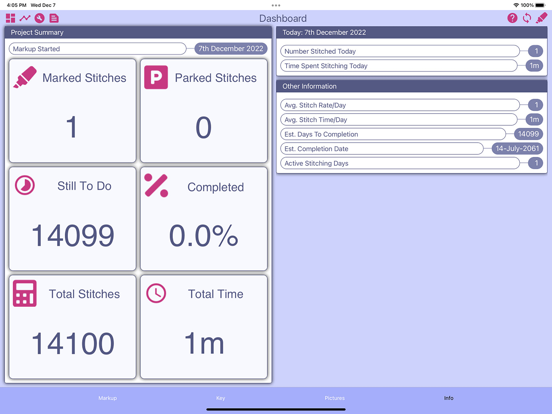Tap the 7th December 2022 date badge
552x414 pixels.
coord(231,49)
